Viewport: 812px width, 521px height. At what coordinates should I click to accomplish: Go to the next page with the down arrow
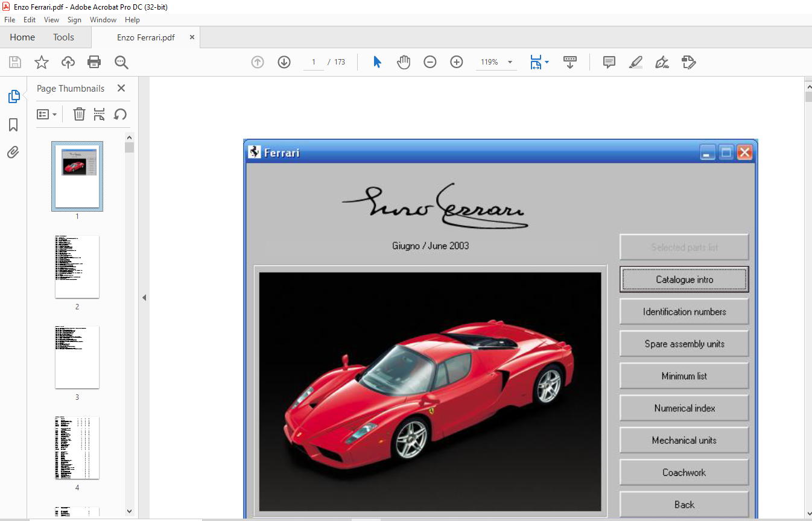(284, 62)
